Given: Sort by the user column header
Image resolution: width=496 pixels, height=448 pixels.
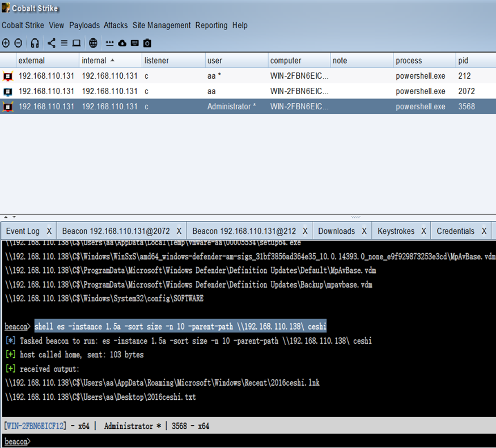Looking at the screenshot, I should point(236,61).
